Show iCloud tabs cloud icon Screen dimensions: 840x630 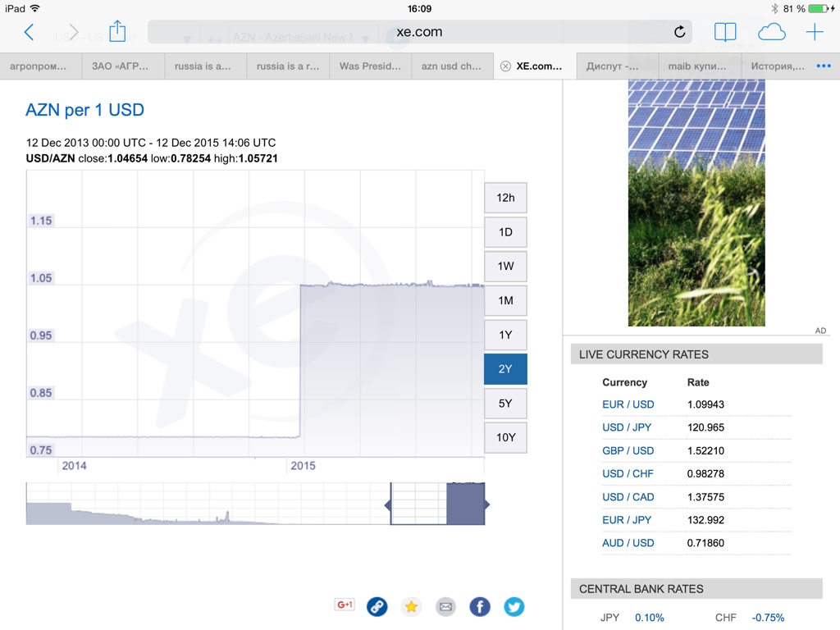click(x=771, y=32)
